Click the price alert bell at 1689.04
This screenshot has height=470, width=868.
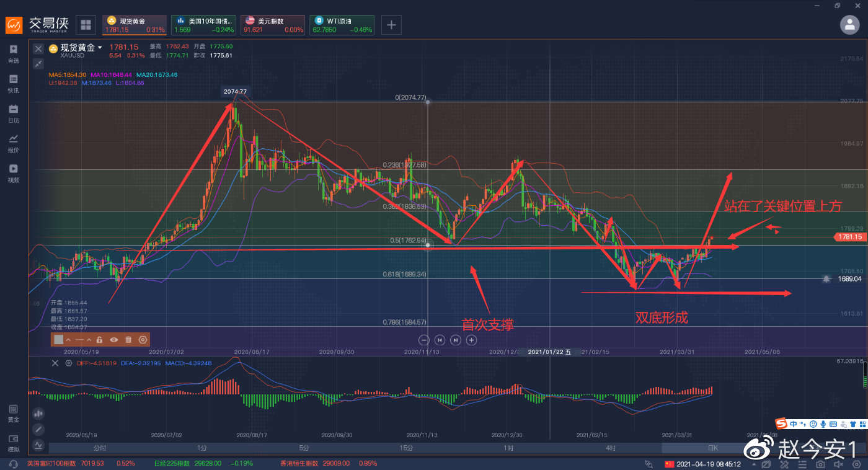(826, 280)
